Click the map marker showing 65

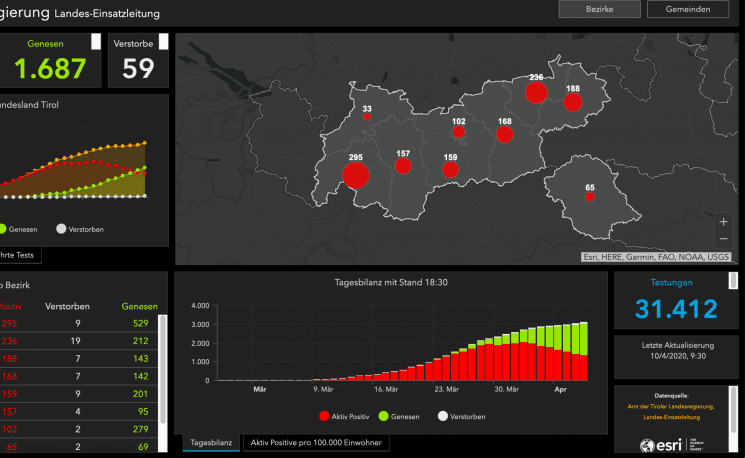coord(590,197)
